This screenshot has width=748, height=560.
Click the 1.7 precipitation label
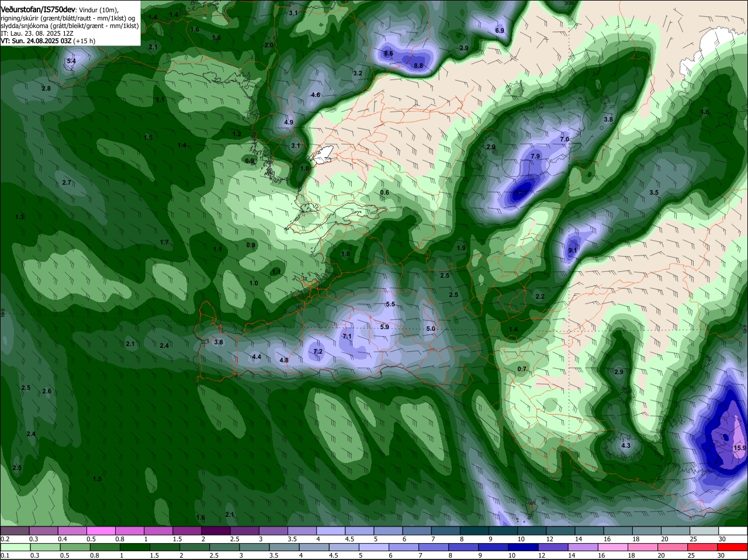coord(164,242)
